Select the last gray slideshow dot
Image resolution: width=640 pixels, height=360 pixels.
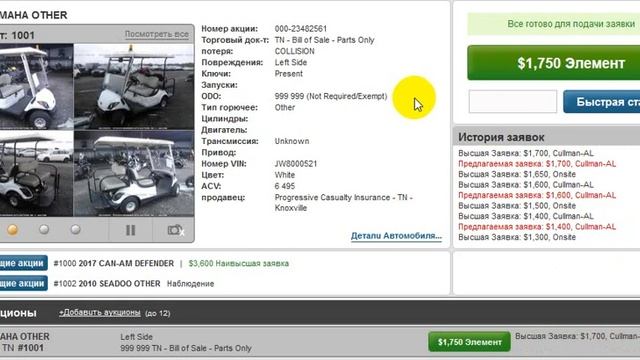pos(76,229)
